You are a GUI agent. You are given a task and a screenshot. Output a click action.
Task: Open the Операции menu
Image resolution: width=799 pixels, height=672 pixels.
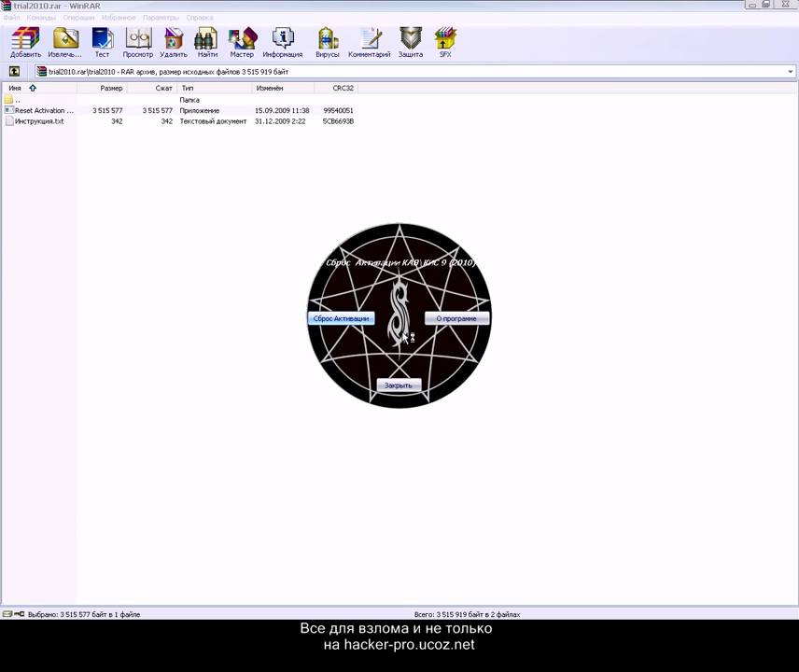click(x=79, y=18)
